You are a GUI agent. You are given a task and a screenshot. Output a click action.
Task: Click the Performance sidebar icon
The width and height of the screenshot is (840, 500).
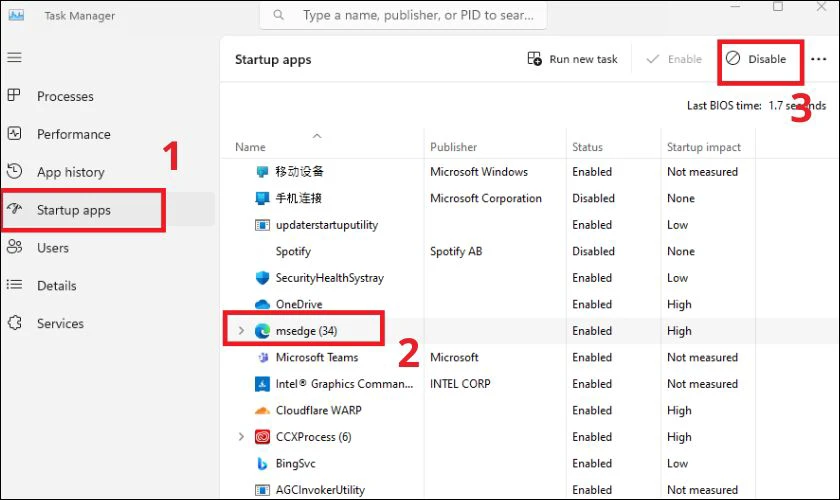point(14,133)
